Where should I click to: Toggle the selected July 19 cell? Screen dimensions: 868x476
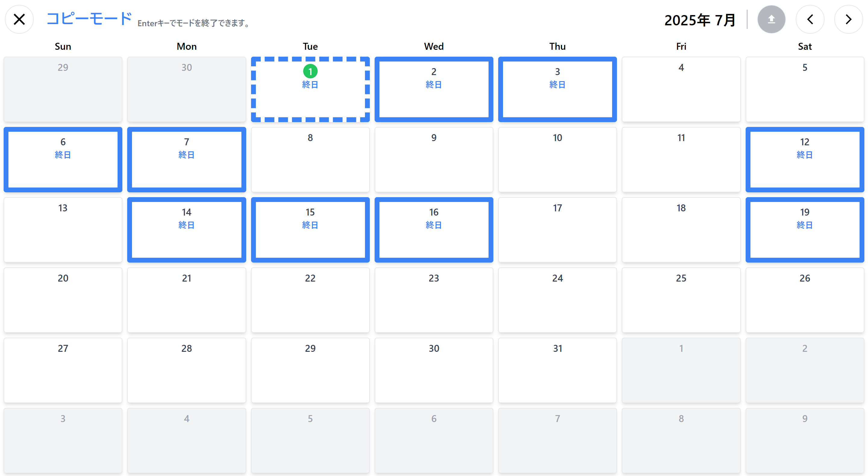click(x=805, y=230)
